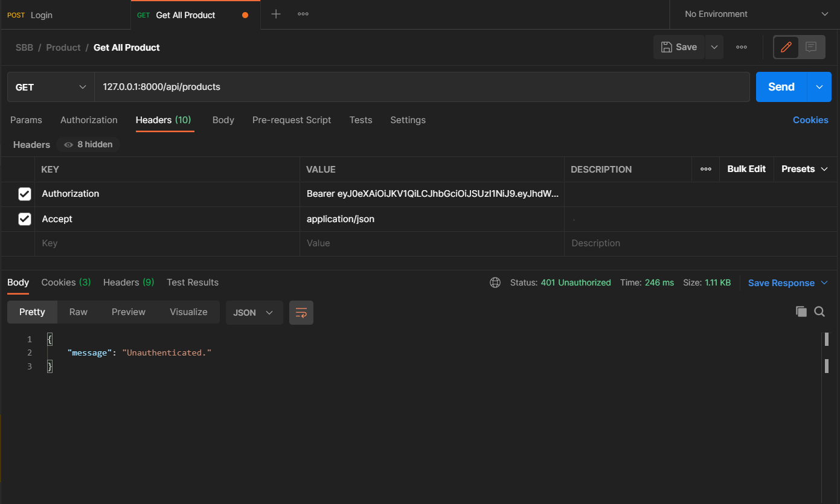The image size is (840, 504).
Task: Open the Cookies link
Action: 810,120
